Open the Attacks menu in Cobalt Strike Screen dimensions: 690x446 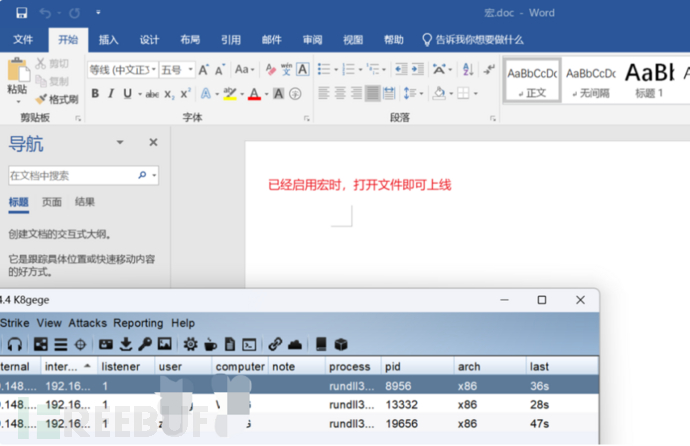[x=88, y=323]
